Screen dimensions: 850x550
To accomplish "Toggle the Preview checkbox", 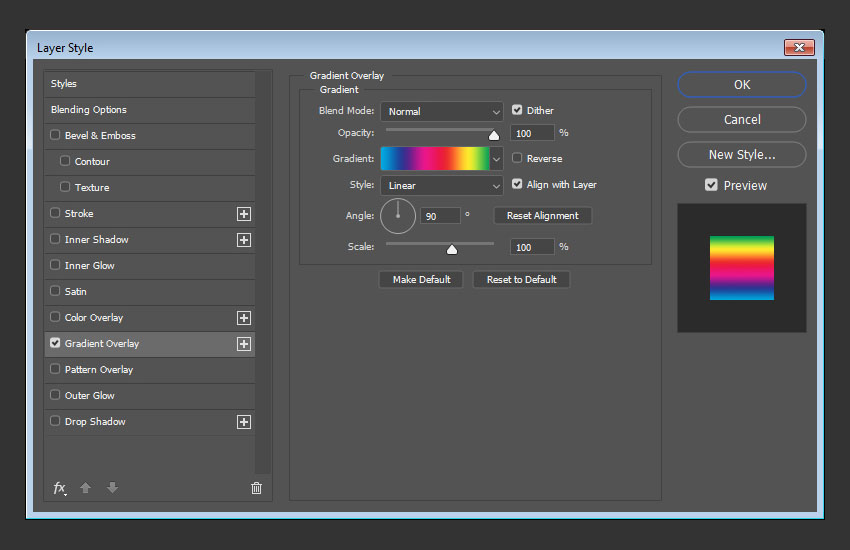I will [711, 185].
